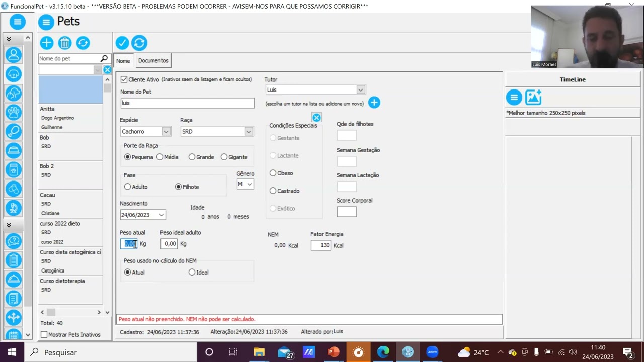Open Zoom from taskbar
This screenshot has width=644, height=362.
coord(432,352)
